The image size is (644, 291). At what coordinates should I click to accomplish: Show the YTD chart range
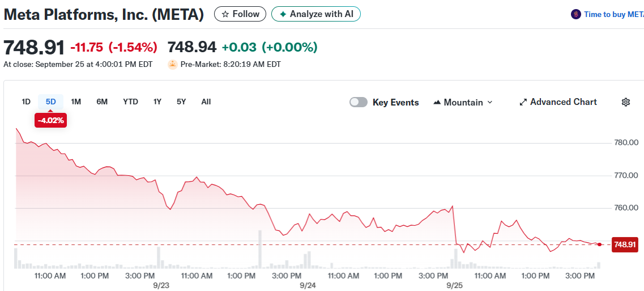pos(131,102)
